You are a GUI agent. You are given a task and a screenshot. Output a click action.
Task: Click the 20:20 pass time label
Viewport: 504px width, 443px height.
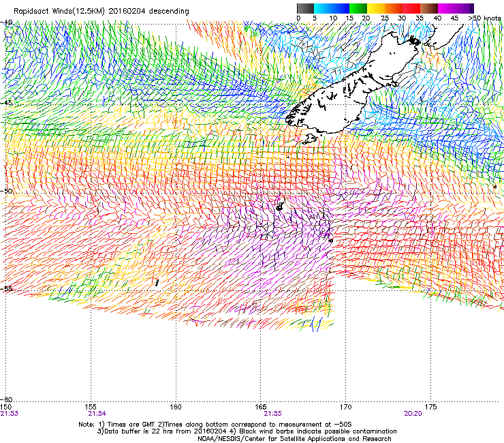[413, 414]
